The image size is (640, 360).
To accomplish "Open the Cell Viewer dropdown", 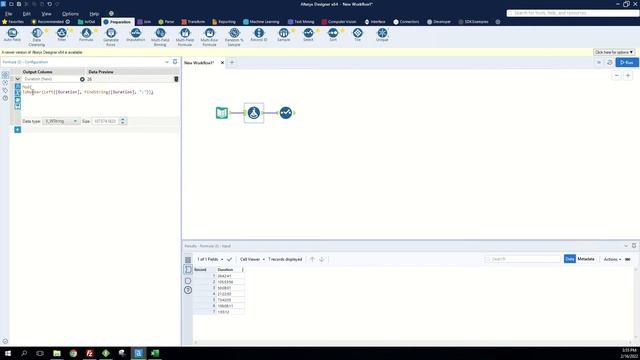I will click(x=252, y=259).
